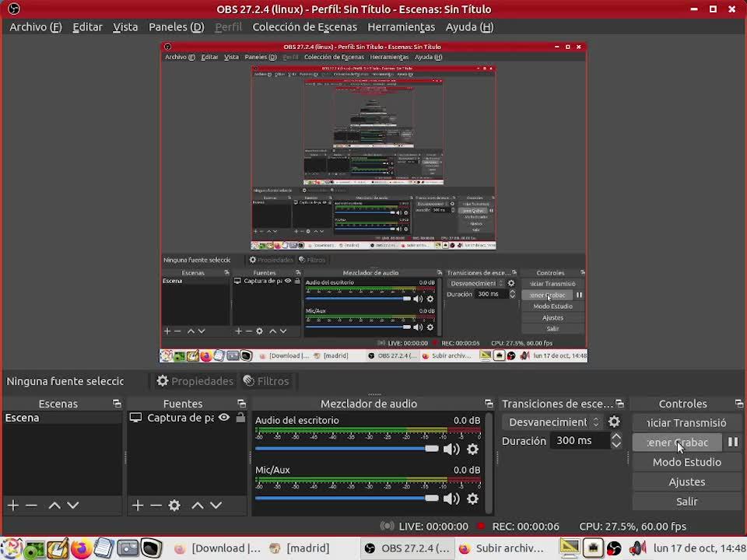747x560 pixels.
Task: Open the Ayuda menu
Action: [x=469, y=27]
